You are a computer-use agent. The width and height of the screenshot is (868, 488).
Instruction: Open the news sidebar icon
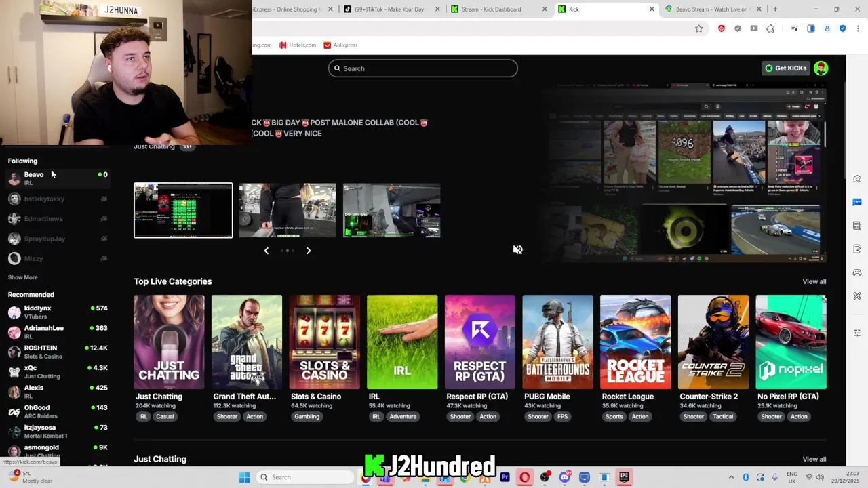click(x=857, y=226)
